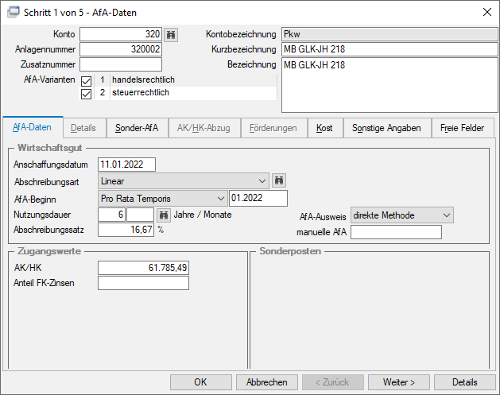Switch to the AfA-Daten tab
500x395 pixels.
(32, 127)
